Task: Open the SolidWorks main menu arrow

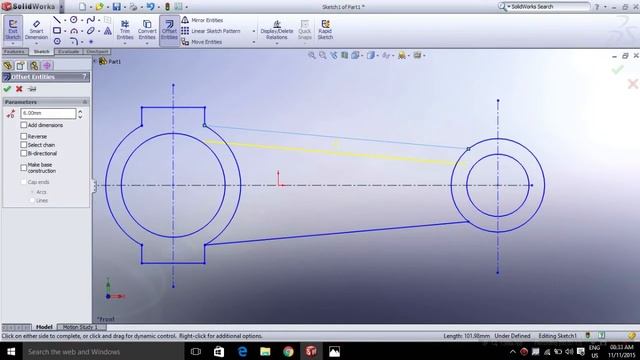Action: coord(62,7)
